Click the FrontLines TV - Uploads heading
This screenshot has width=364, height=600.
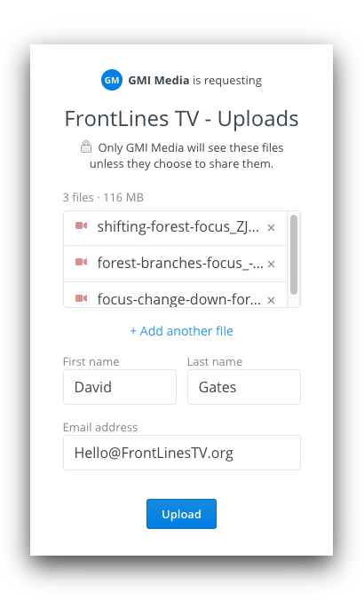click(x=181, y=119)
